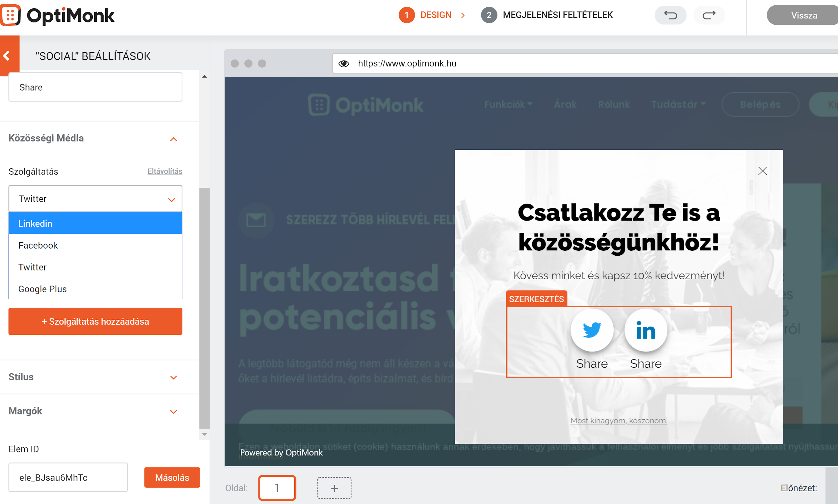Click the preview eye icon beside the URL
The height and width of the screenshot is (504, 838).
click(x=344, y=63)
